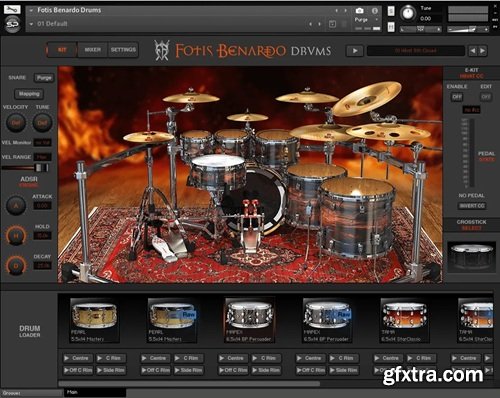This screenshot has width=500, height=398.
Task: Expand the Fotis Benardo Drums instrument dropdown
Action: tap(31, 11)
